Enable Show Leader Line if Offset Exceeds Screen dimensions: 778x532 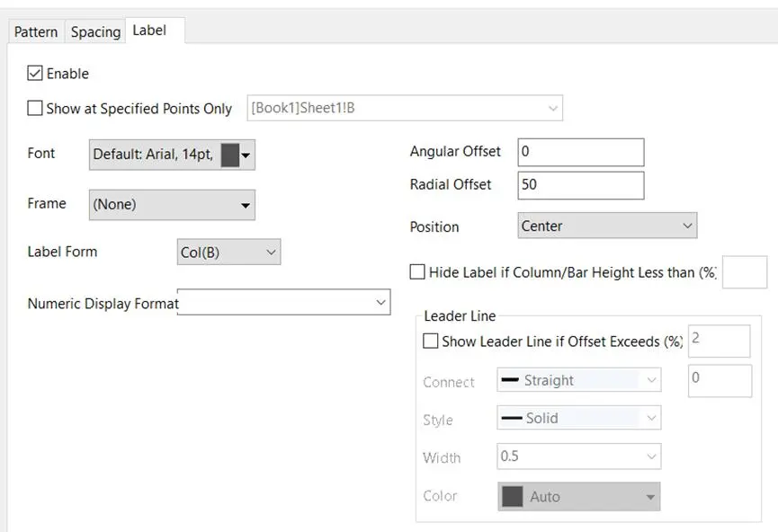click(x=430, y=341)
